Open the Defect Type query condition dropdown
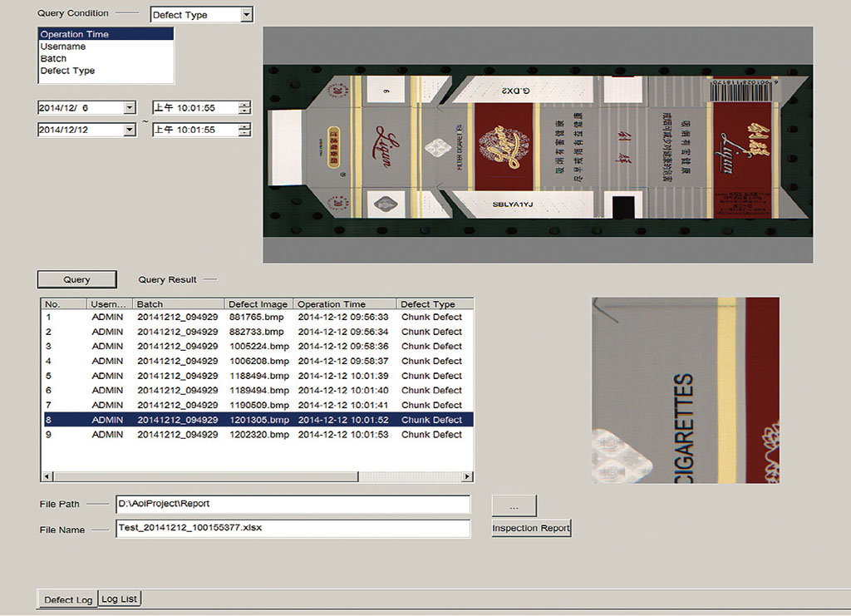The image size is (851, 616). pyautogui.click(x=246, y=15)
